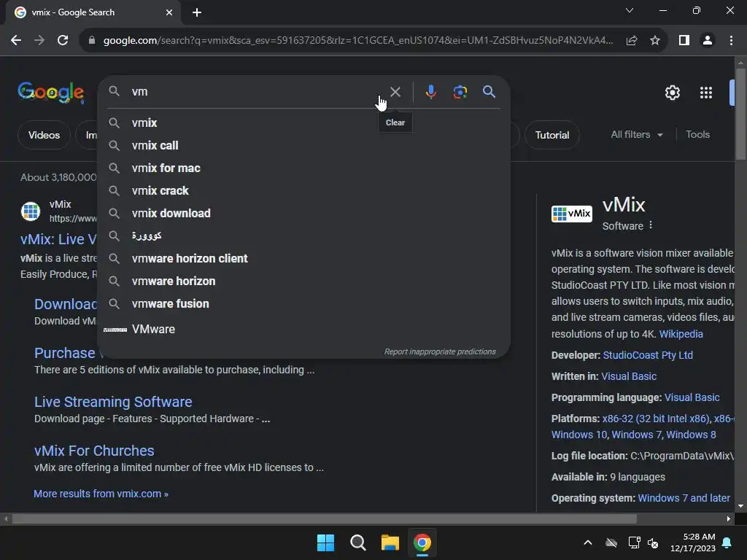
Task: Select the 'vmware horizon client' suggestion
Action: (303, 259)
